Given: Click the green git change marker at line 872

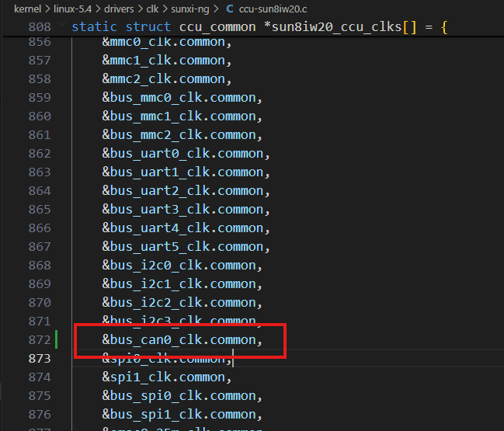Looking at the screenshot, I should pyautogui.click(x=57, y=339).
